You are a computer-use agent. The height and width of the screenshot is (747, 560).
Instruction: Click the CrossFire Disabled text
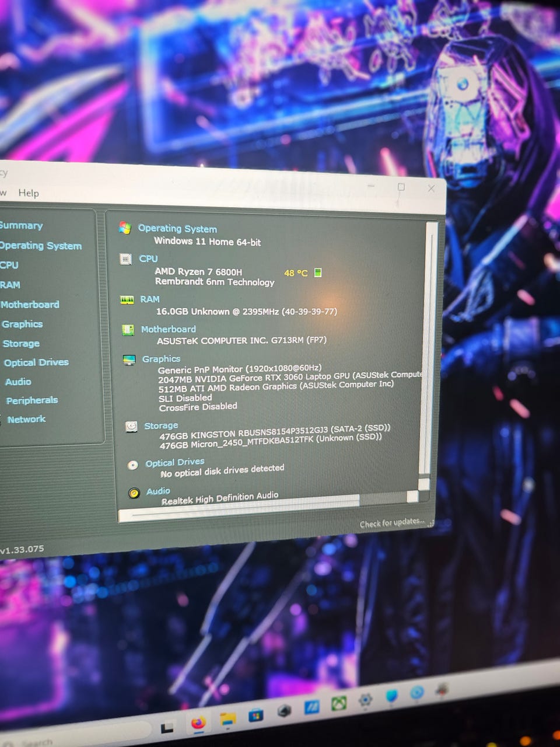point(198,407)
